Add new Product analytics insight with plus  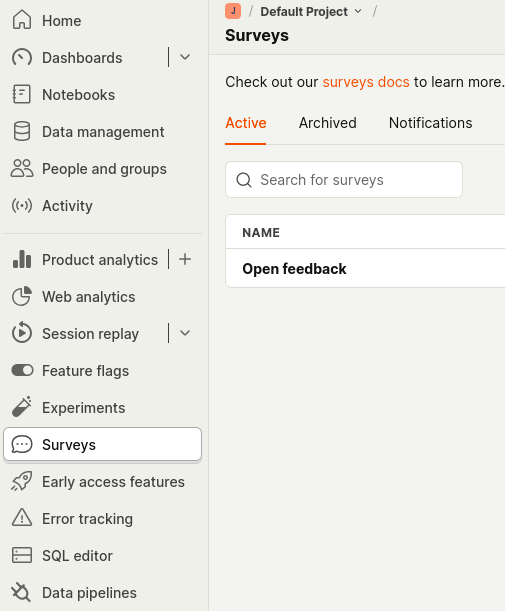[185, 259]
